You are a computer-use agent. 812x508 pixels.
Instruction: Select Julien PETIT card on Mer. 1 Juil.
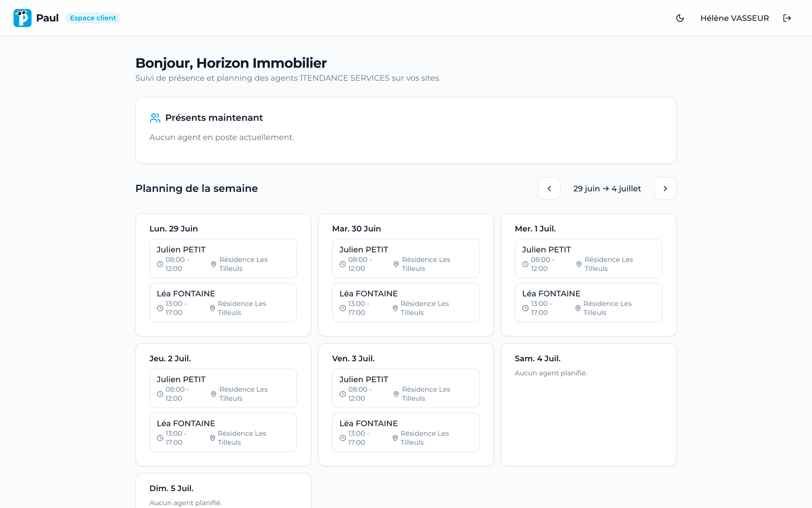[x=589, y=259]
